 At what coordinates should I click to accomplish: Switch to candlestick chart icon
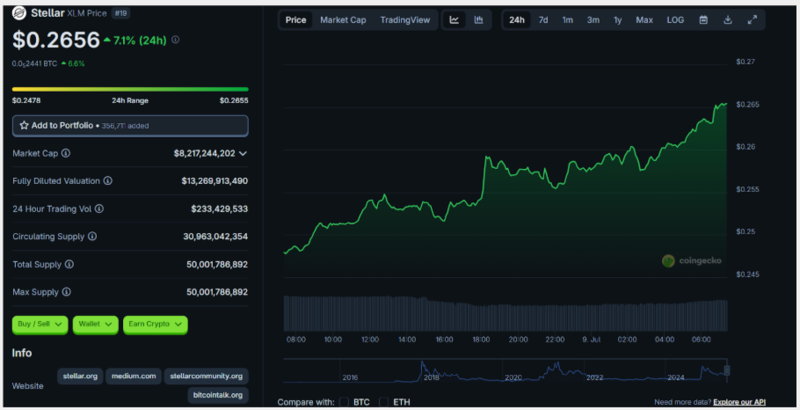point(479,20)
